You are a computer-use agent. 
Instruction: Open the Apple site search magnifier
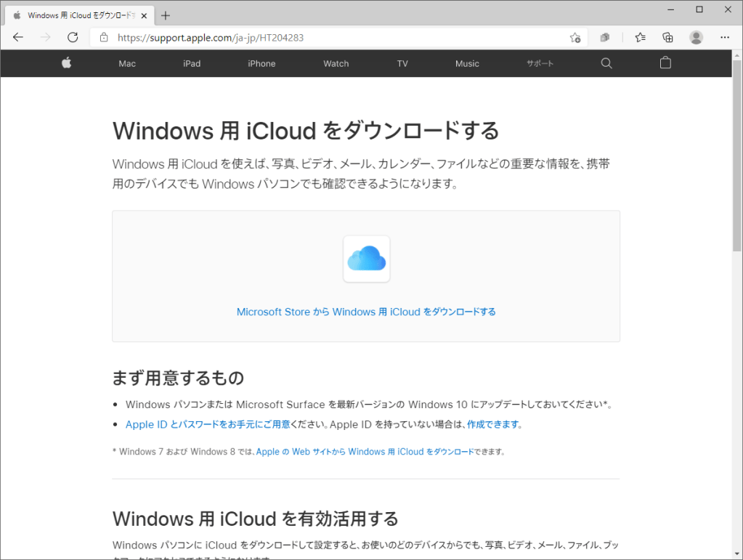(606, 63)
